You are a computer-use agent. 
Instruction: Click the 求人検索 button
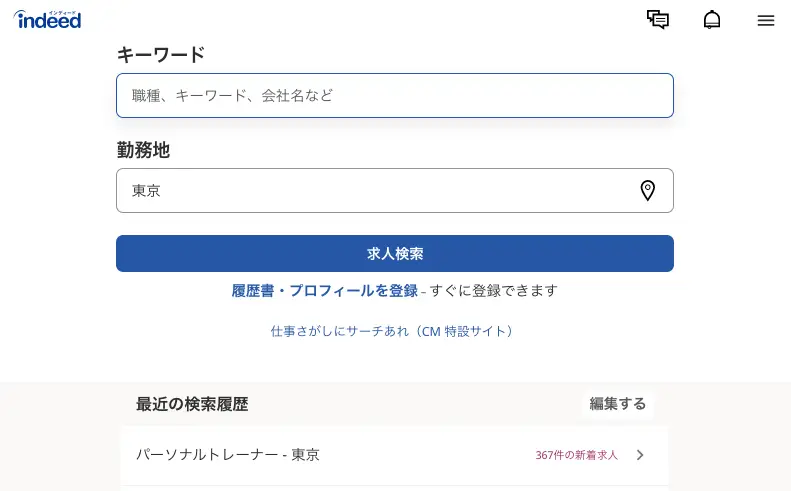(x=394, y=253)
